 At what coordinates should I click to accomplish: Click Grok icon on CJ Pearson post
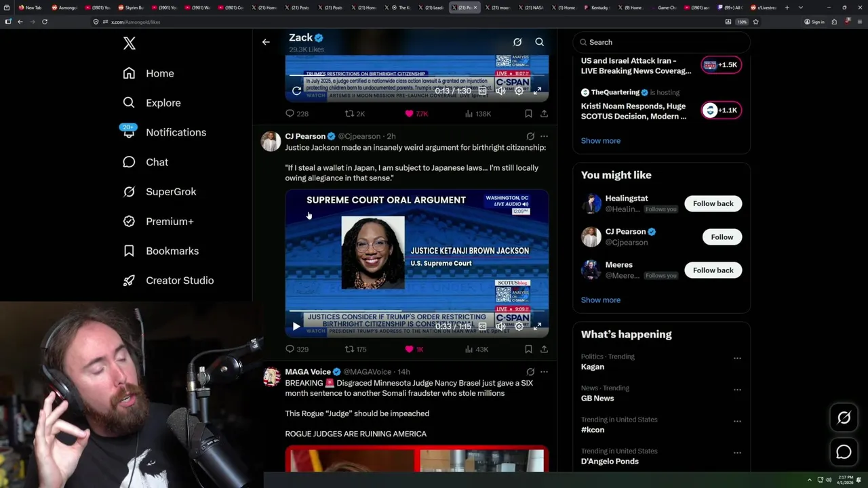pos(530,136)
